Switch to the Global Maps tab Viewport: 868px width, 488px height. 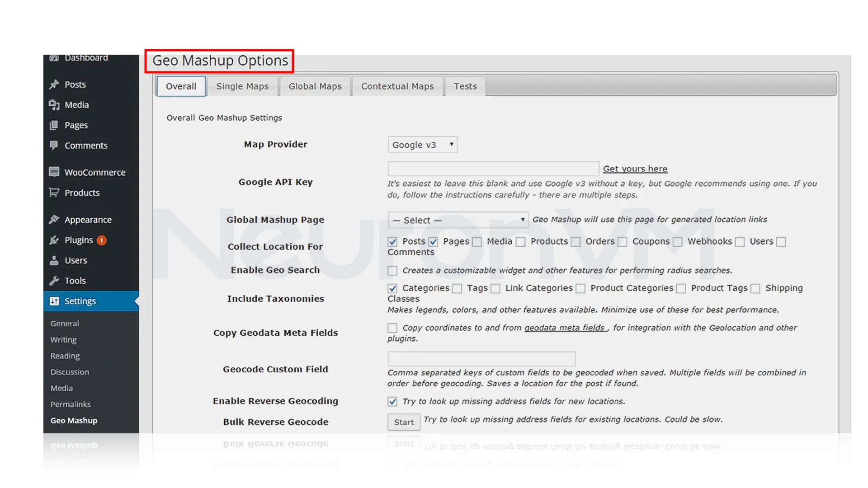(315, 86)
